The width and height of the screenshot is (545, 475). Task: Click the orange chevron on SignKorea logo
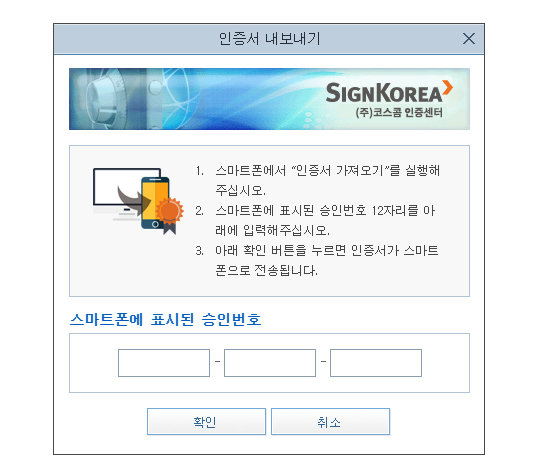448,87
